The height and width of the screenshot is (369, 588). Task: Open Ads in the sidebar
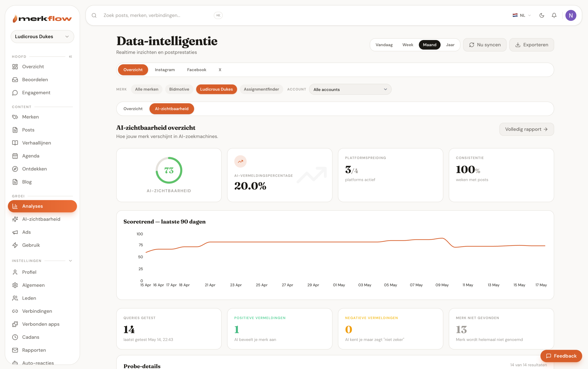[x=42, y=232]
